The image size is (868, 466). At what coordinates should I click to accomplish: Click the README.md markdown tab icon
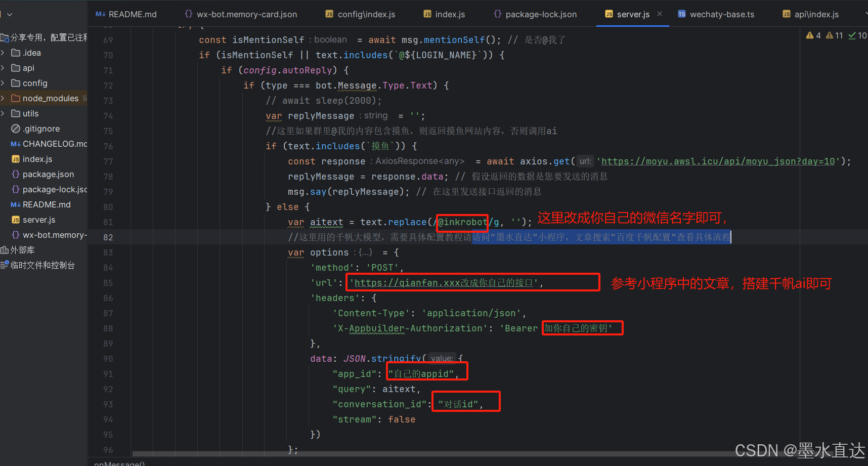100,14
